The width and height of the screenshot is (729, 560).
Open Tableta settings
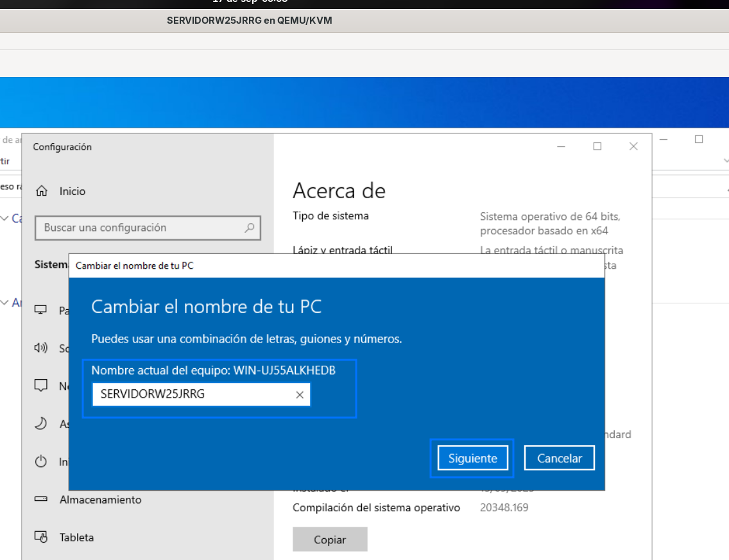[x=76, y=538]
